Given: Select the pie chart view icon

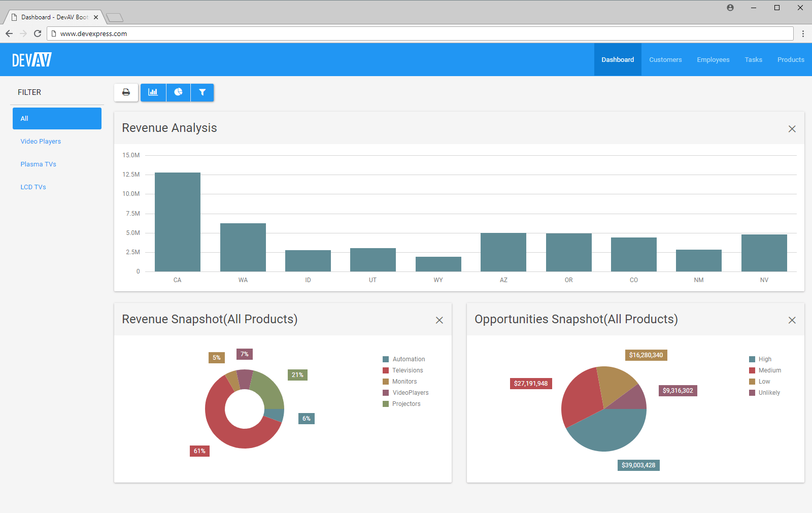Looking at the screenshot, I should (x=178, y=92).
